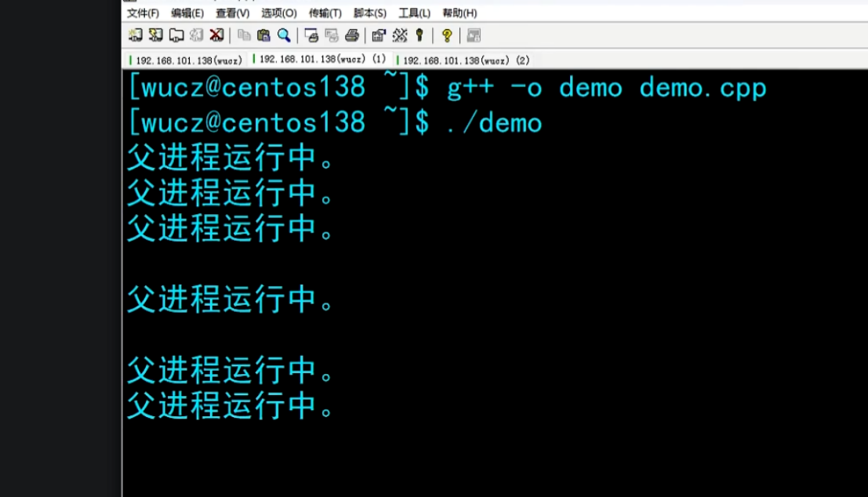Click the Connect in Tab icon

(x=176, y=35)
